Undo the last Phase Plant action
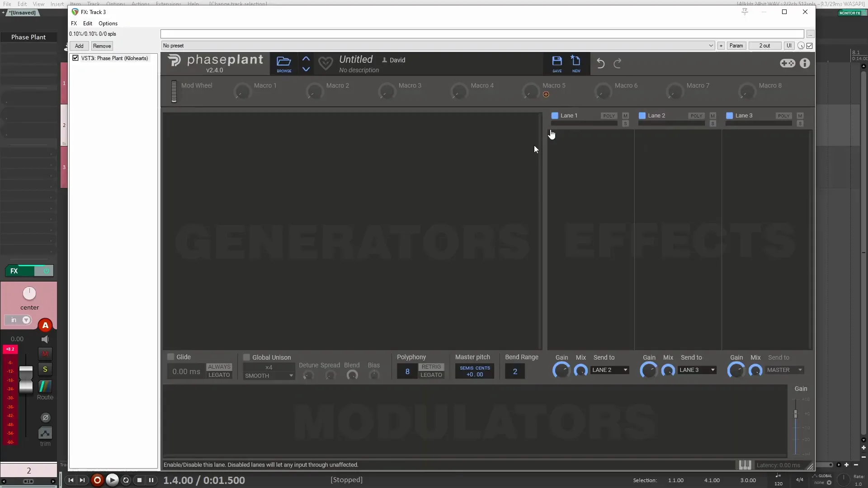This screenshot has height=488, width=868. click(x=600, y=63)
